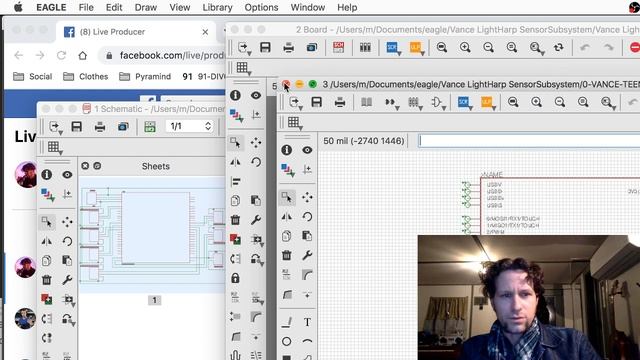Open the Clothes bookmarks folder
640x360 pixels.
tap(86, 76)
